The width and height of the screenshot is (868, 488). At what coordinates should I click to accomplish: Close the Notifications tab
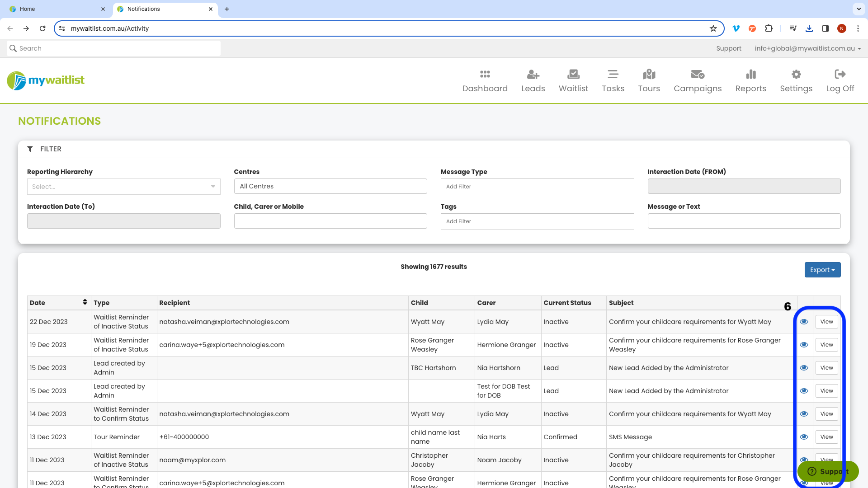coord(211,9)
